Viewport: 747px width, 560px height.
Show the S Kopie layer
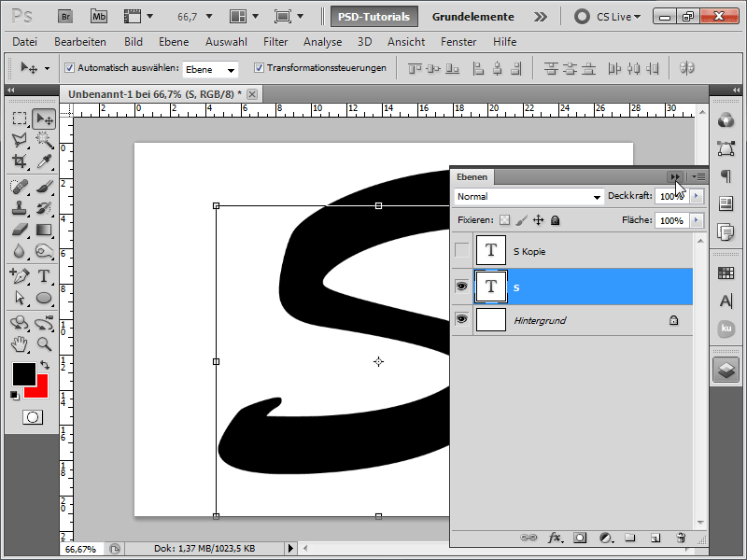pyautogui.click(x=461, y=250)
